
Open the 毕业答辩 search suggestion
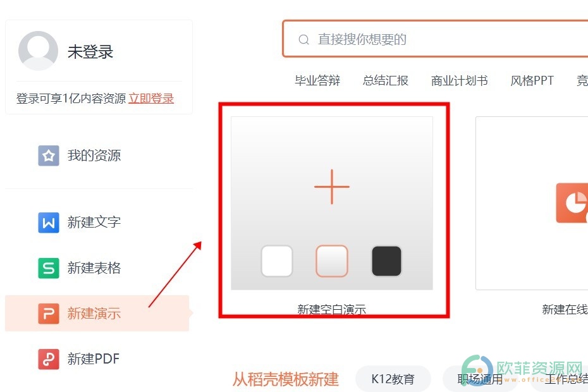coord(317,80)
